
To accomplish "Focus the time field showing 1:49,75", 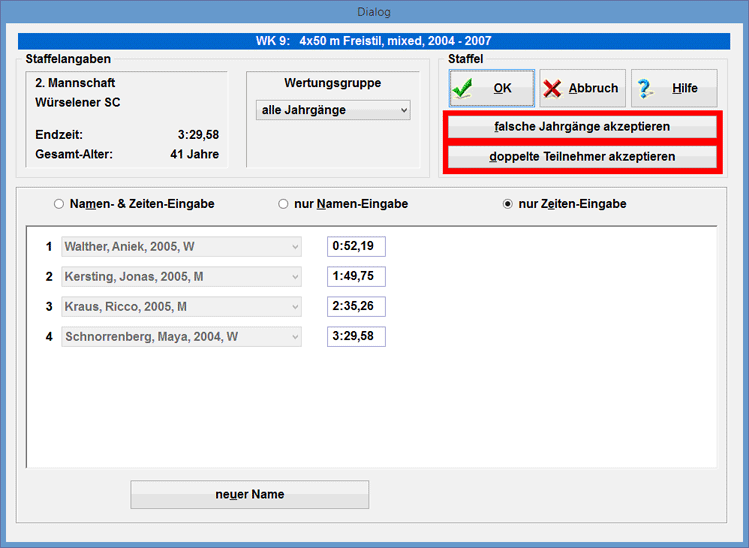I will point(356,276).
